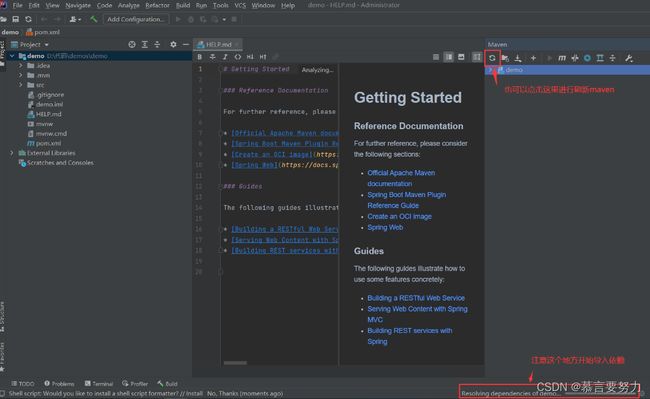
Task: Toggle Maven offline mode
Action: 575,58
